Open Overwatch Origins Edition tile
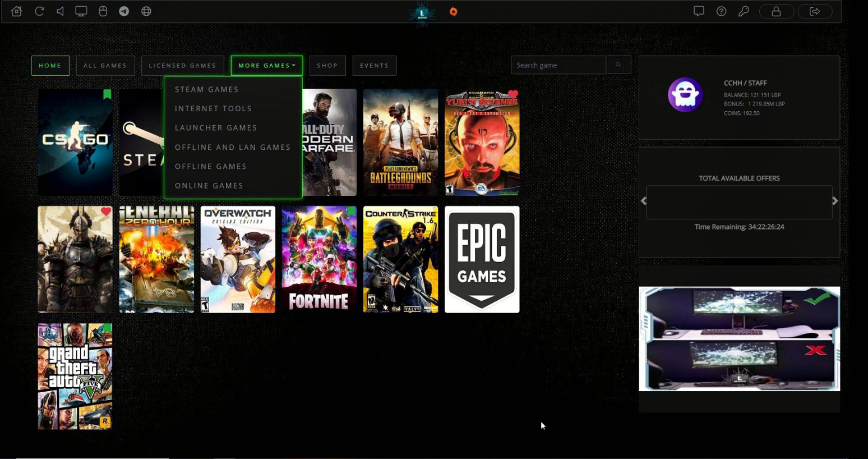Image resolution: width=868 pixels, height=459 pixels. click(238, 259)
